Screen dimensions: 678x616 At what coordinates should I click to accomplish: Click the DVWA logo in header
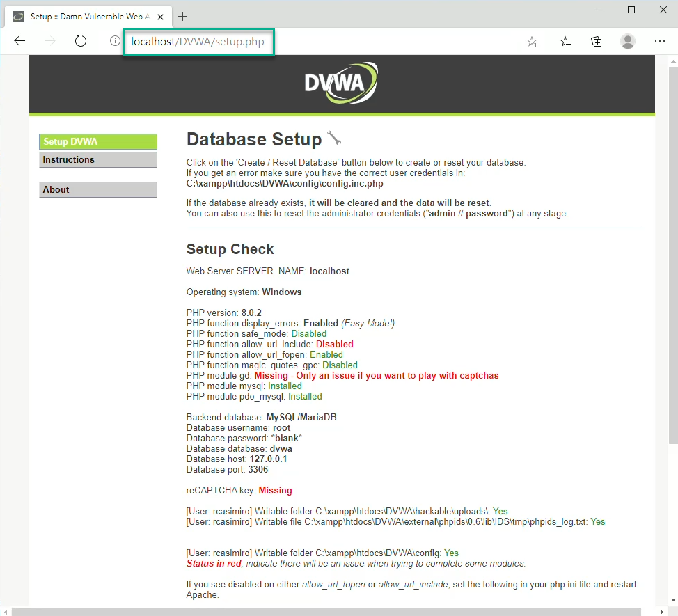coord(341,83)
